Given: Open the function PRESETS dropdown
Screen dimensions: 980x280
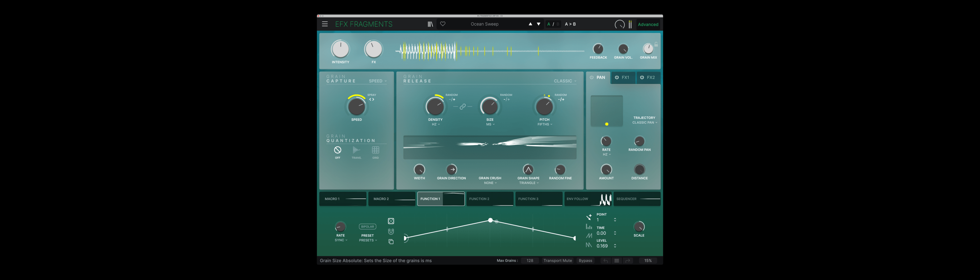Looking at the screenshot, I should [367, 240].
